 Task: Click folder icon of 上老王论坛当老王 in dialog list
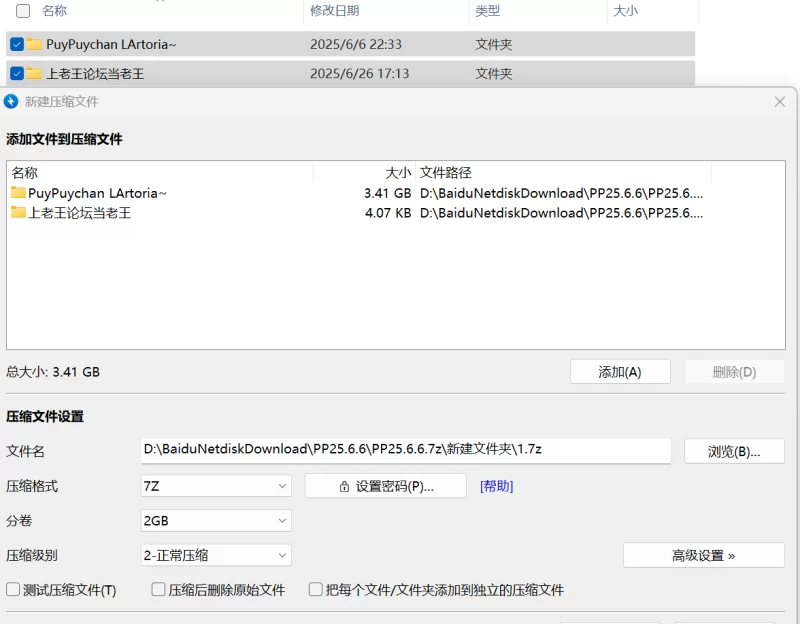click(18, 212)
